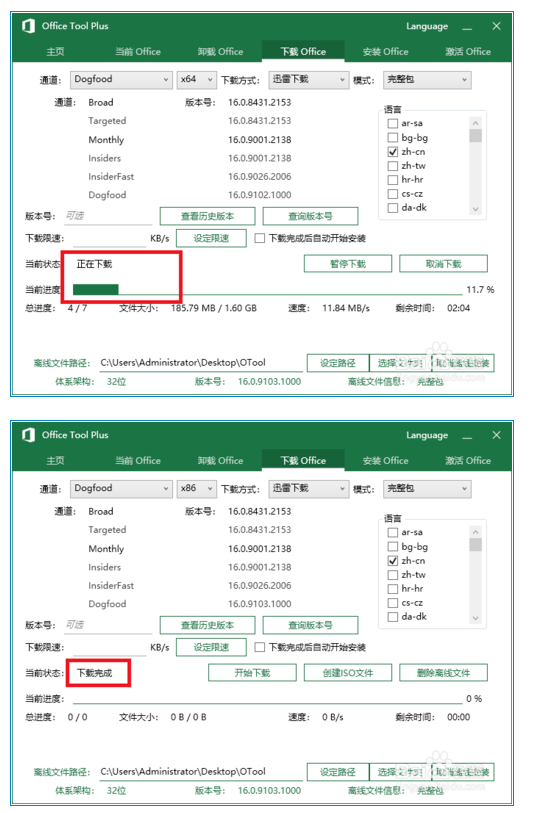549x813 pixels.
Task: Check da-dk language in x64 window
Action: [x=393, y=207]
